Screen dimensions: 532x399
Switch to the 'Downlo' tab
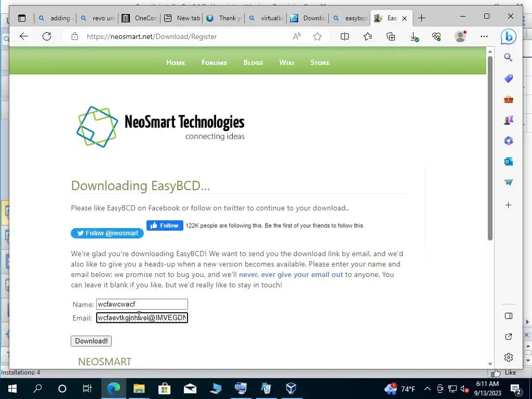point(308,18)
